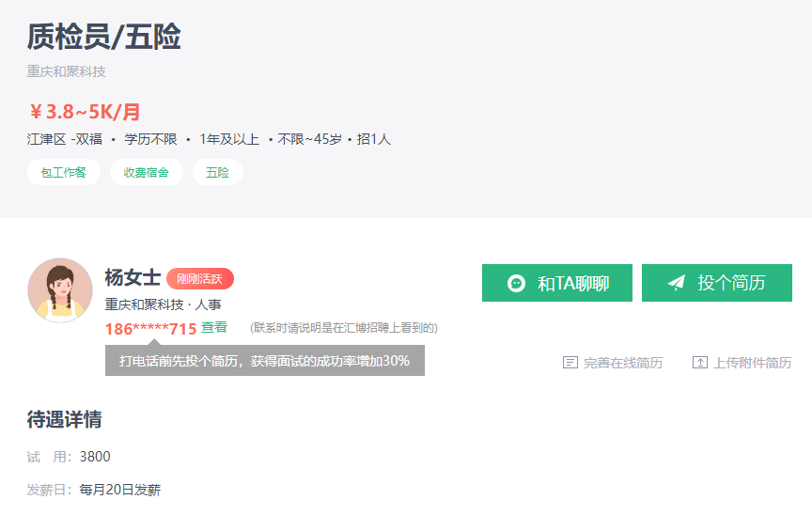Click the 每月20日发薪 payday text
This screenshot has height=515, width=812.
pos(120,490)
